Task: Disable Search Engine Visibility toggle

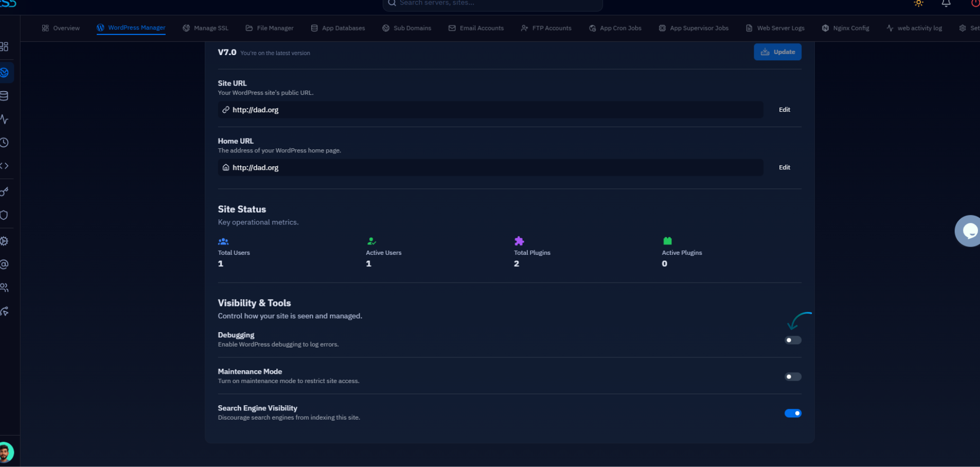Action: (x=793, y=413)
